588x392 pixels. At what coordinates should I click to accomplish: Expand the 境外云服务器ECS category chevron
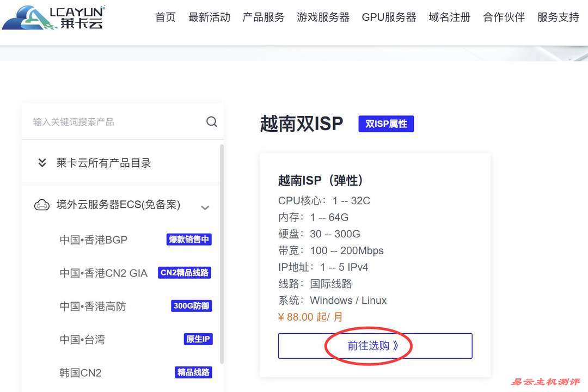(205, 207)
